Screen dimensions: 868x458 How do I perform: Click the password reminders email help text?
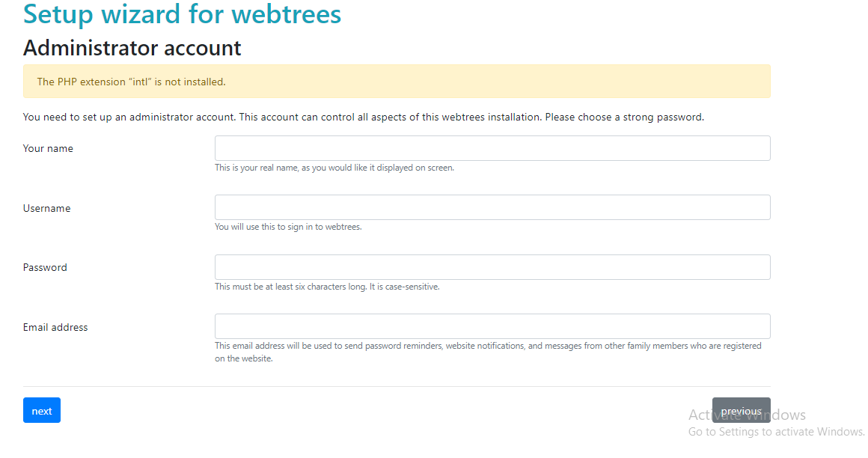pyautogui.click(x=488, y=346)
